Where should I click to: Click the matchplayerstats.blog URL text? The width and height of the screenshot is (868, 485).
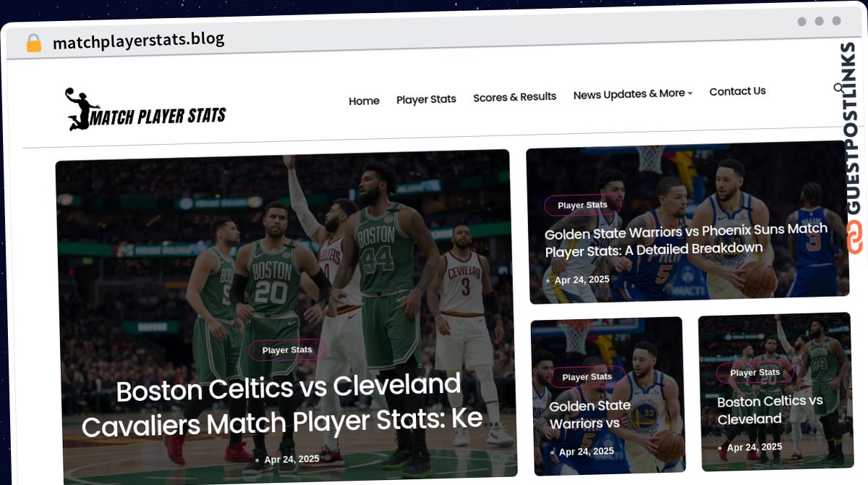(x=139, y=41)
